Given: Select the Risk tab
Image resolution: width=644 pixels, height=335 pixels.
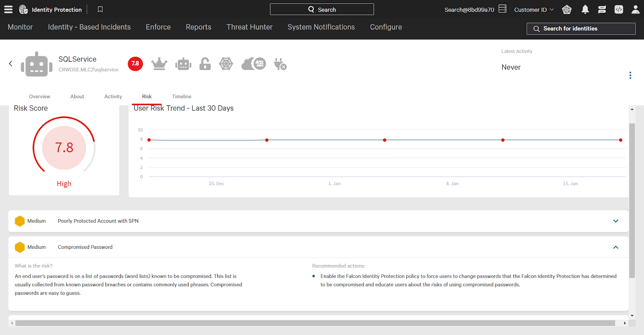Looking at the screenshot, I should tap(147, 97).
